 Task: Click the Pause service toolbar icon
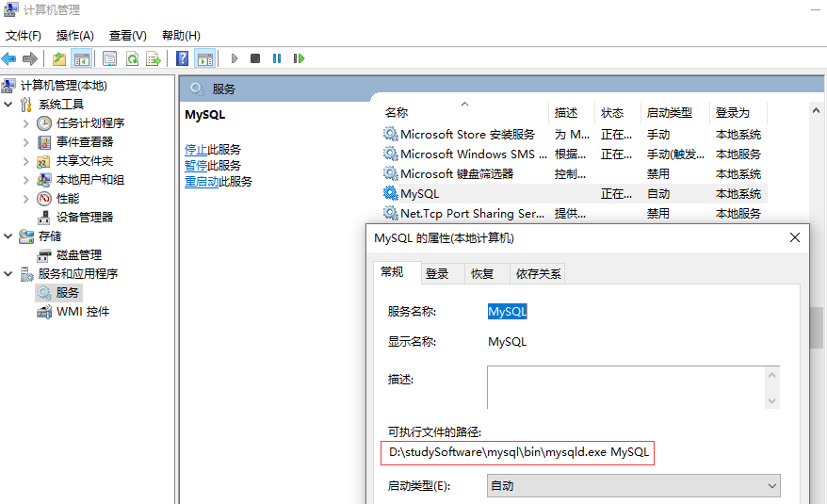click(x=277, y=58)
